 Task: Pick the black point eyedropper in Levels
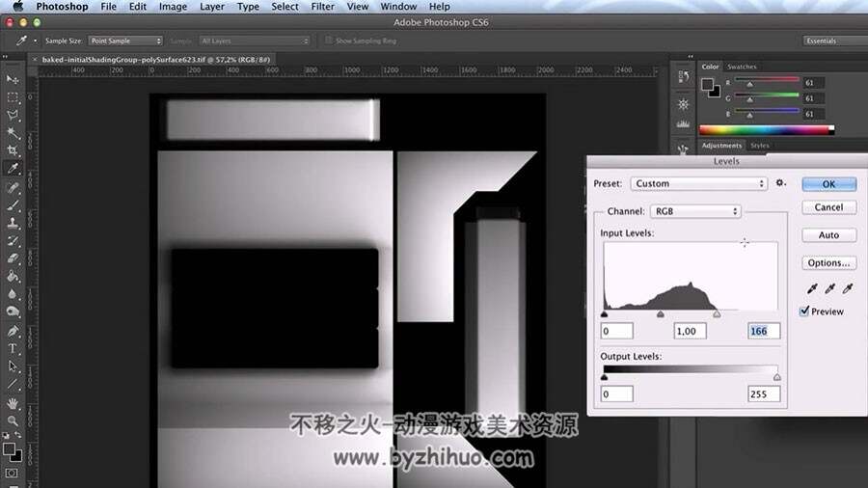tap(812, 288)
